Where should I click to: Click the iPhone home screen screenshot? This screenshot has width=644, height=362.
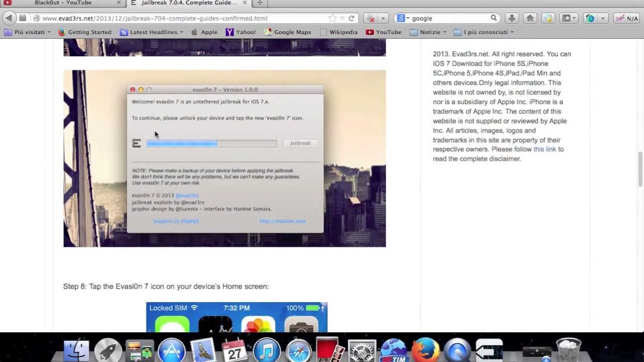pos(236,317)
